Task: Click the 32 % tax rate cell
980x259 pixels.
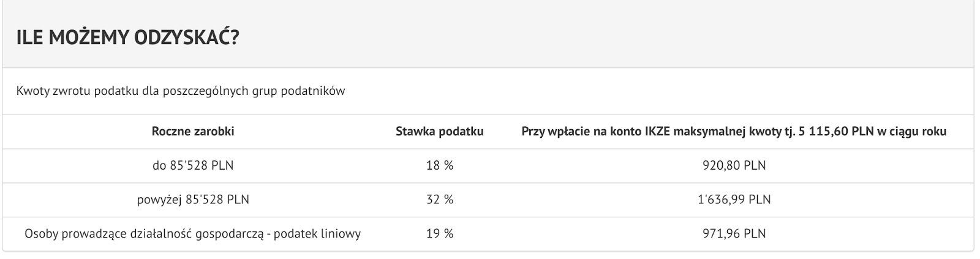Action: tap(440, 200)
